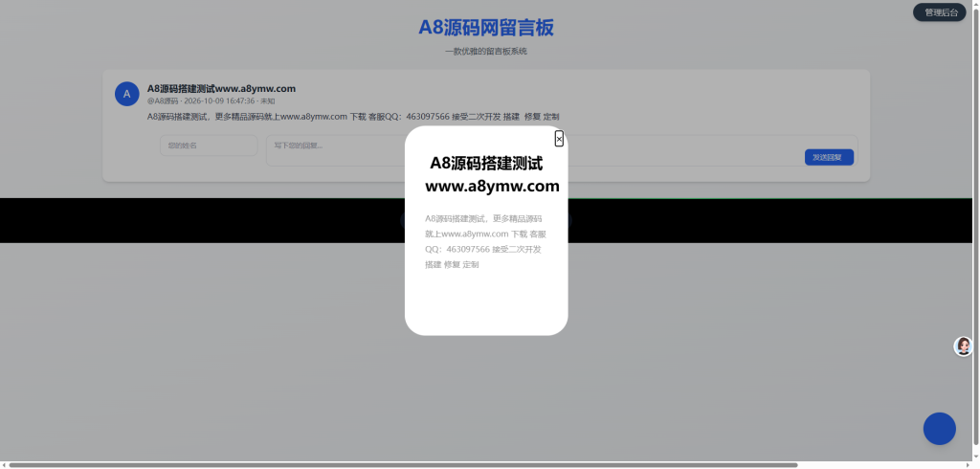Viewport: 980px width, 469px height.
Task: Click the horizontal scrollbar at the bottom
Action: coord(403,464)
